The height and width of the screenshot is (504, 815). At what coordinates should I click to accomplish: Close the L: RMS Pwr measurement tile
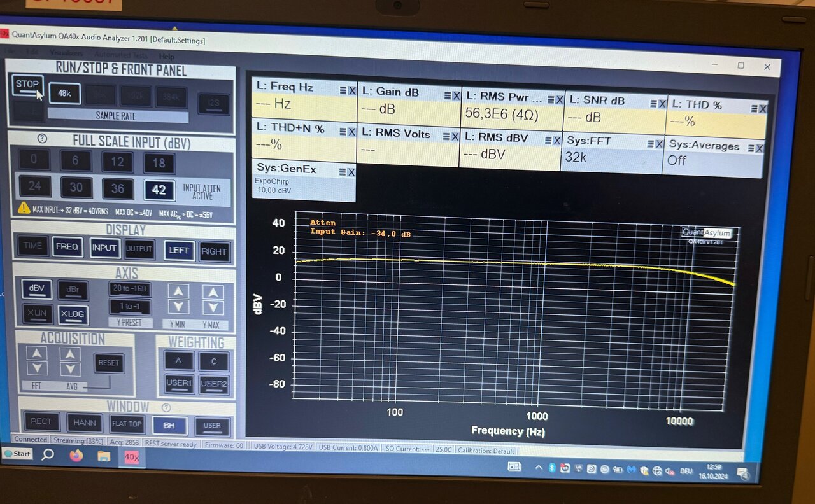pyautogui.click(x=559, y=100)
